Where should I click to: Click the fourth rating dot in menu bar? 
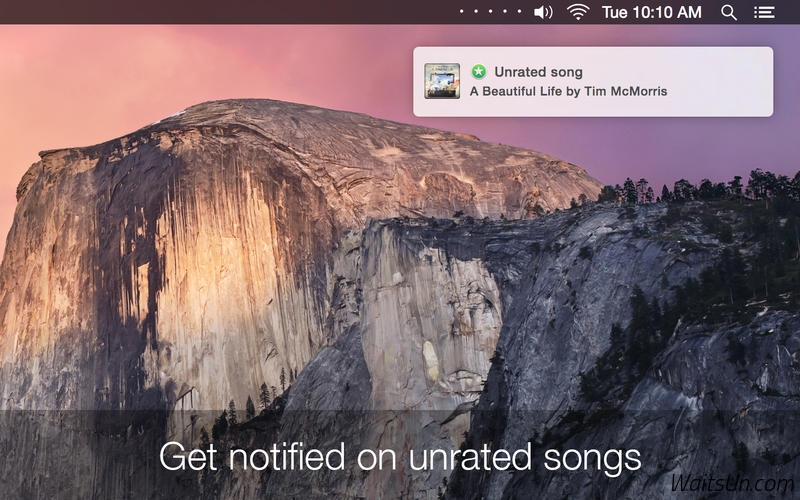pos(504,12)
